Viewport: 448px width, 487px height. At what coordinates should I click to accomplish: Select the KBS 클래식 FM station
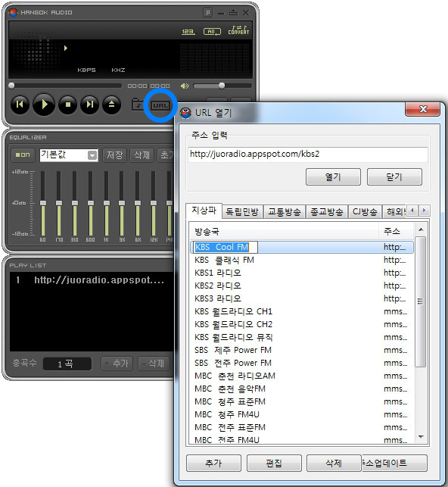click(x=301, y=260)
